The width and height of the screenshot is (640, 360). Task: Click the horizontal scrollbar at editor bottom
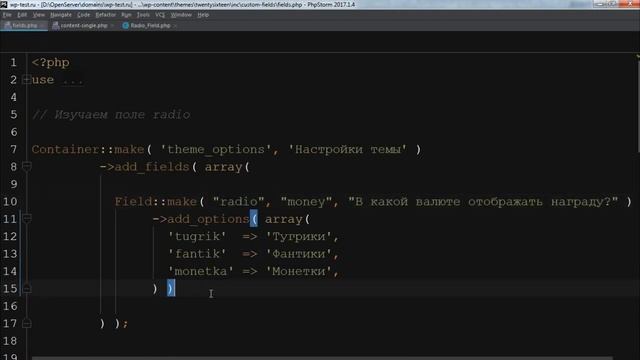[322, 358]
